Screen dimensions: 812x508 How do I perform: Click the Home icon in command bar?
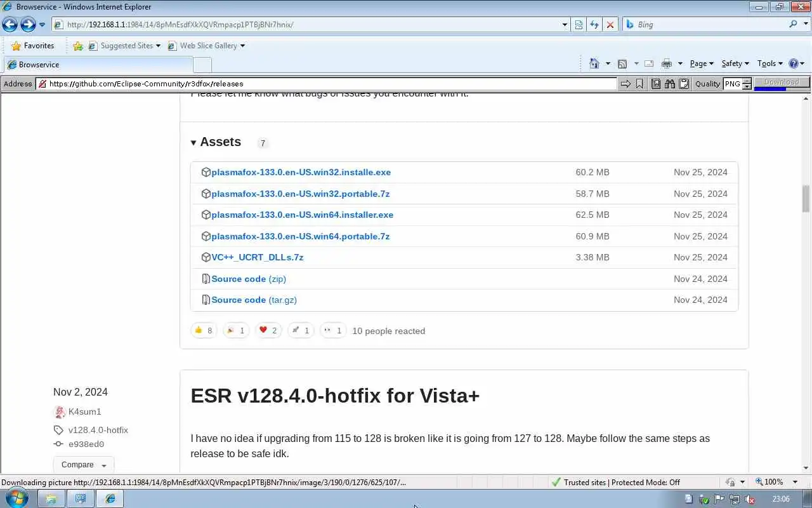coord(594,63)
